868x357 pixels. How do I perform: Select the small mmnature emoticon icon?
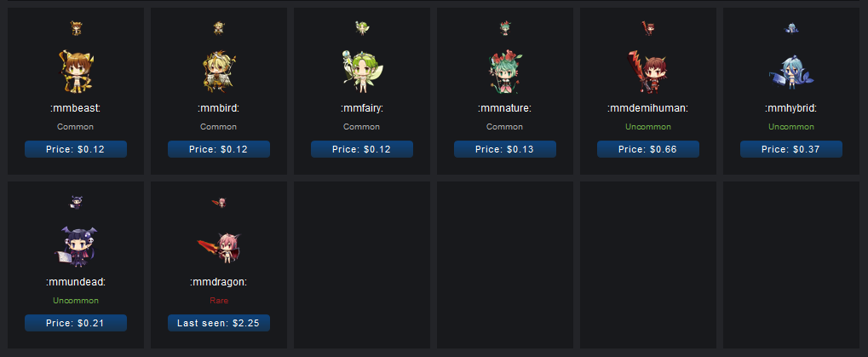coord(505,27)
